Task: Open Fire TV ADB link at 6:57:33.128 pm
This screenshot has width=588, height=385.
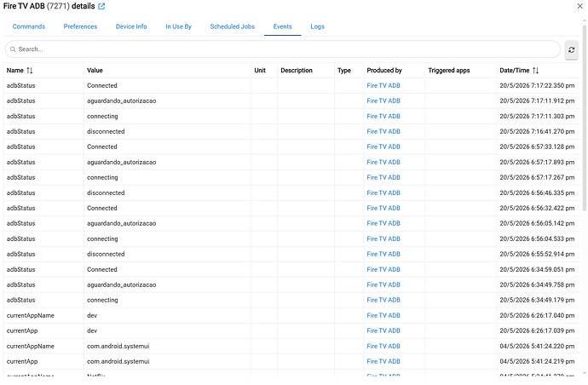Action: [x=383, y=147]
